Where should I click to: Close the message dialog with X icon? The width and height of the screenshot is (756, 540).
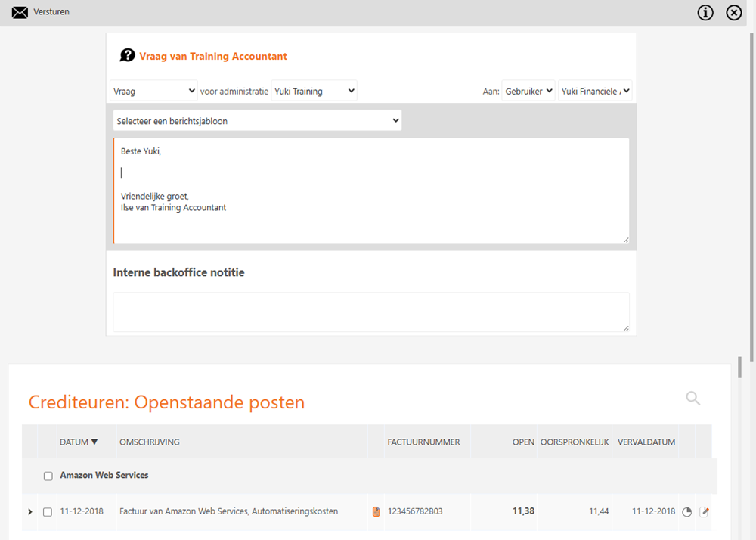(733, 13)
